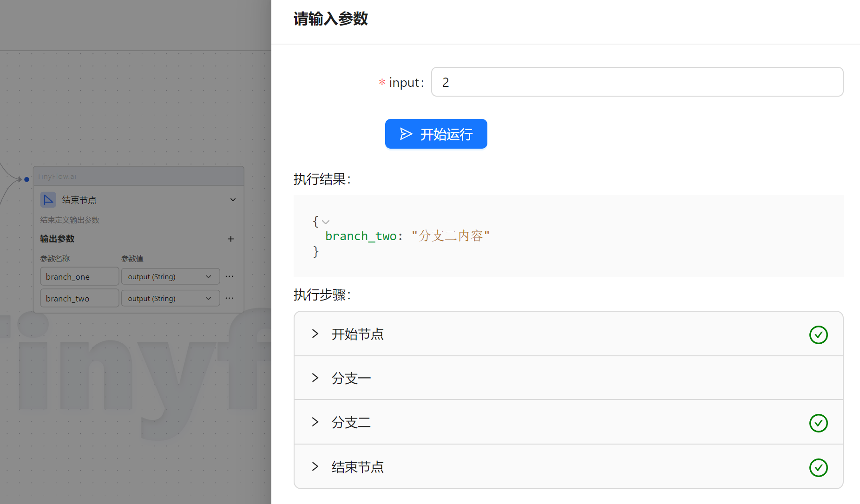860x504 pixels.
Task: Click the success check icon for 开始节点
Action: [818, 334]
